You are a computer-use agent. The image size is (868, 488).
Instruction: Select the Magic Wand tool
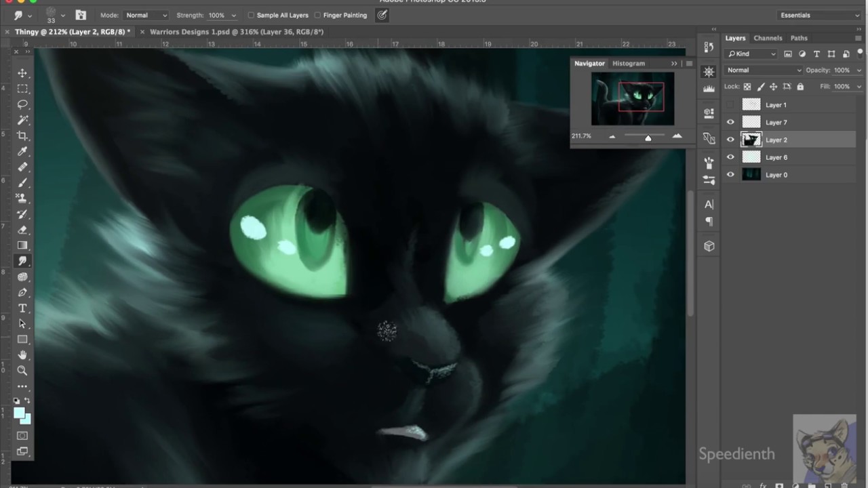(22, 120)
